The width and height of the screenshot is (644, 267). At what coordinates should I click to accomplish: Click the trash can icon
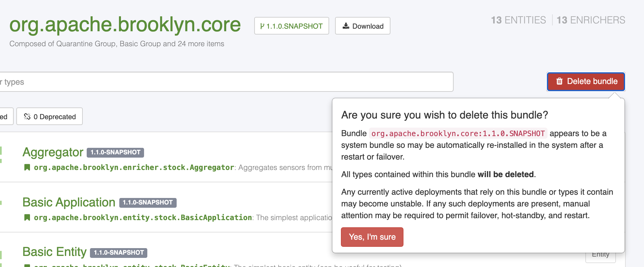click(x=559, y=81)
